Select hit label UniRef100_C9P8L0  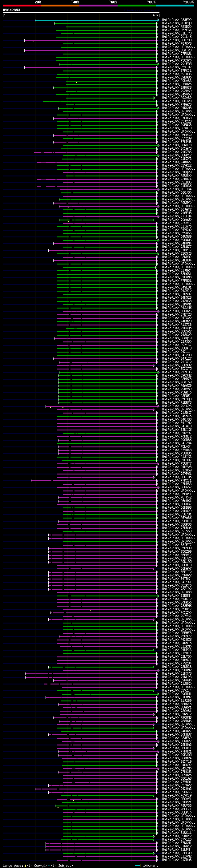(x=177, y=521)
